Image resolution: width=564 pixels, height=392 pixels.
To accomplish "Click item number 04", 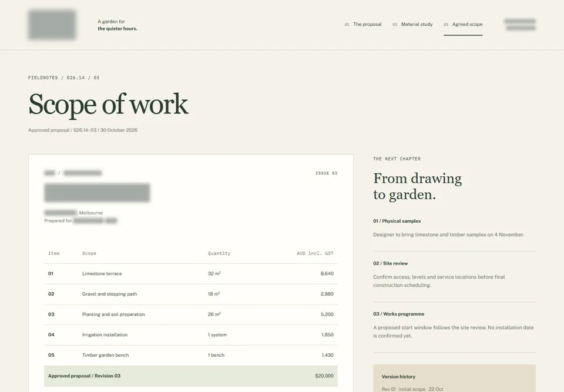I will point(51,335).
